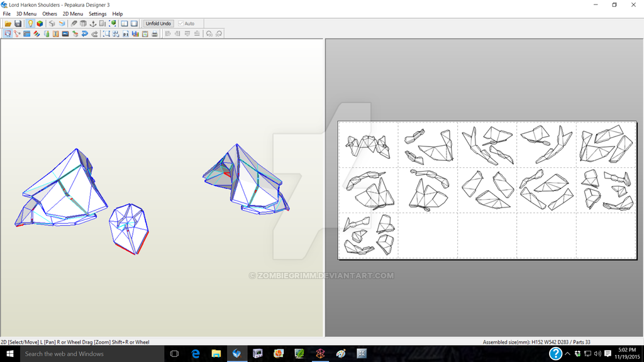The width and height of the screenshot is (644, 362).
Task: Open the Others menu
Action: tap(50, 14)
